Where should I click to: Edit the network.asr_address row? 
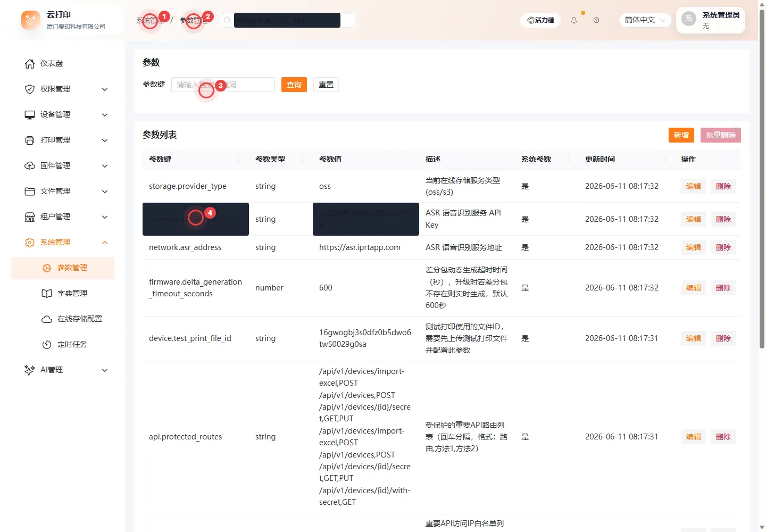coord(694,247)
